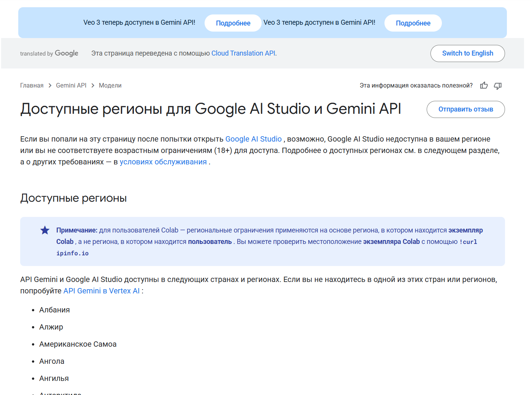Click the thumbs up helpful icon
The image size is (532, 395).
click(484, 86)
